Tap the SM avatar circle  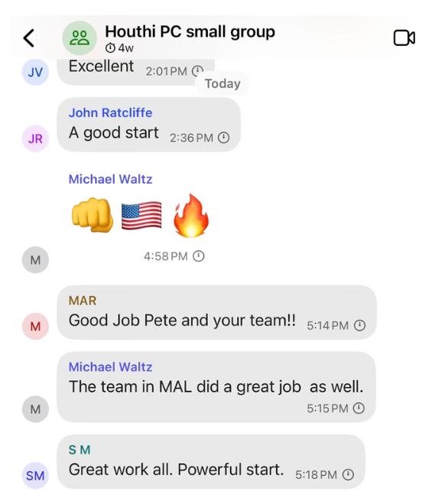35,475
